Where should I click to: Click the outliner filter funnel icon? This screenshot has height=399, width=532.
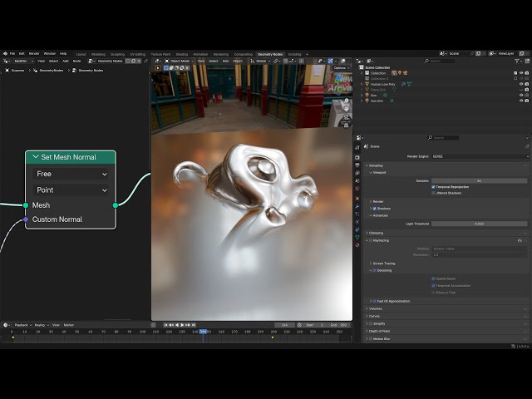tap(517, 61)
